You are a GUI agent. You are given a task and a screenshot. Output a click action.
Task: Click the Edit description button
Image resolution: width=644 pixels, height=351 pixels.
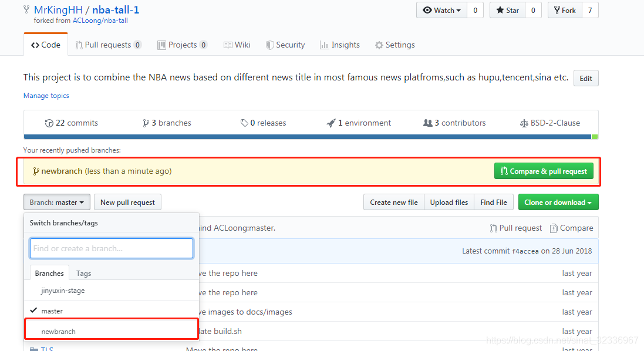click(586, 79)
